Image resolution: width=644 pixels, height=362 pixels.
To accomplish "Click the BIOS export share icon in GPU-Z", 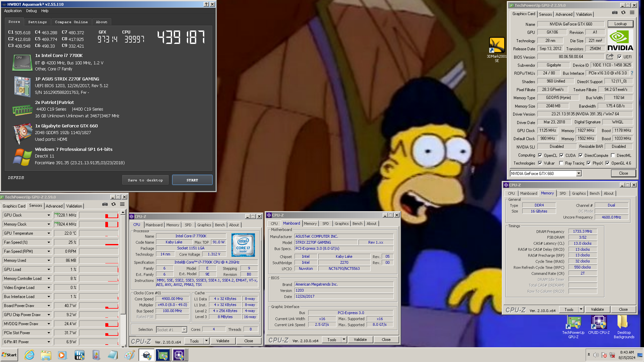I will pos(610,57).
